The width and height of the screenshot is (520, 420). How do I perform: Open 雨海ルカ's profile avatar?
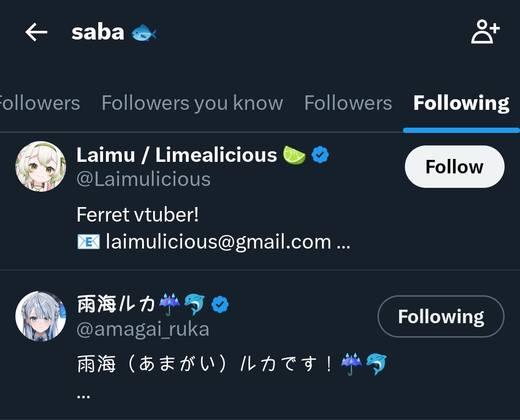coord(40,316)
